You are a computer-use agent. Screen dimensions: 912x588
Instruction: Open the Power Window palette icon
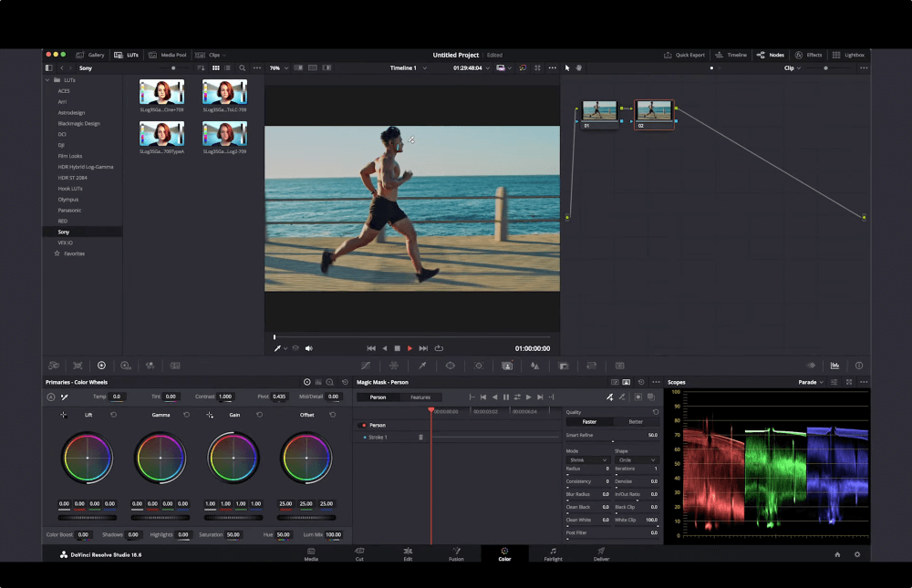[x=451, y=366]
